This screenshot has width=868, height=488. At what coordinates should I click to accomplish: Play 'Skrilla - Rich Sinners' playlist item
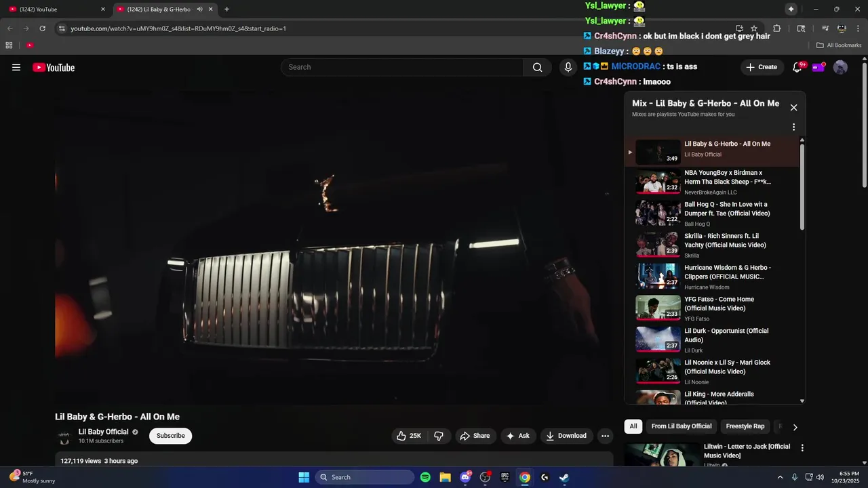pyautogui.click(x=712, y=245)
